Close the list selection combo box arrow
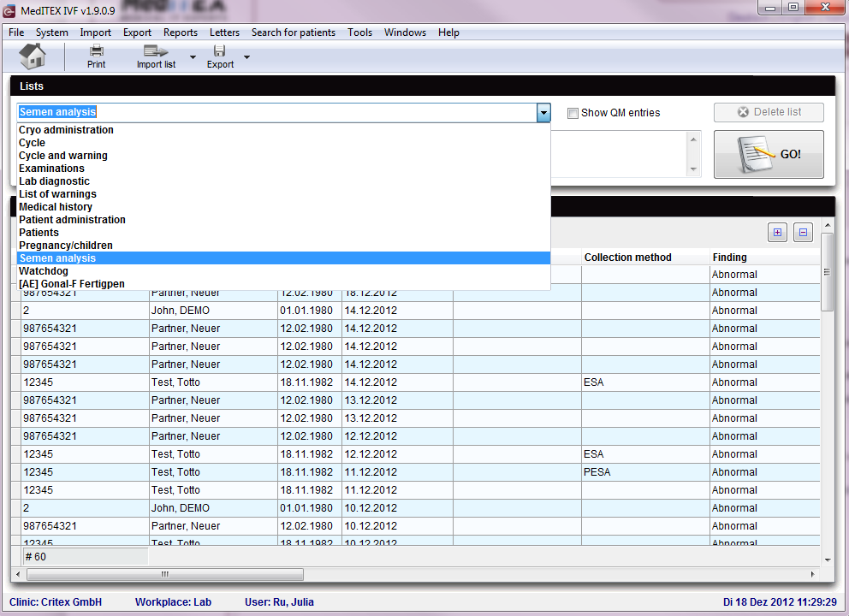Viewport: 849px width, 616px height. [x=543, y=113]
